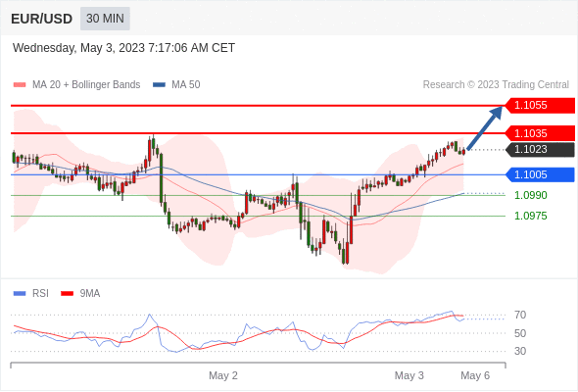Click the May 2 date marker

[223, 375]
